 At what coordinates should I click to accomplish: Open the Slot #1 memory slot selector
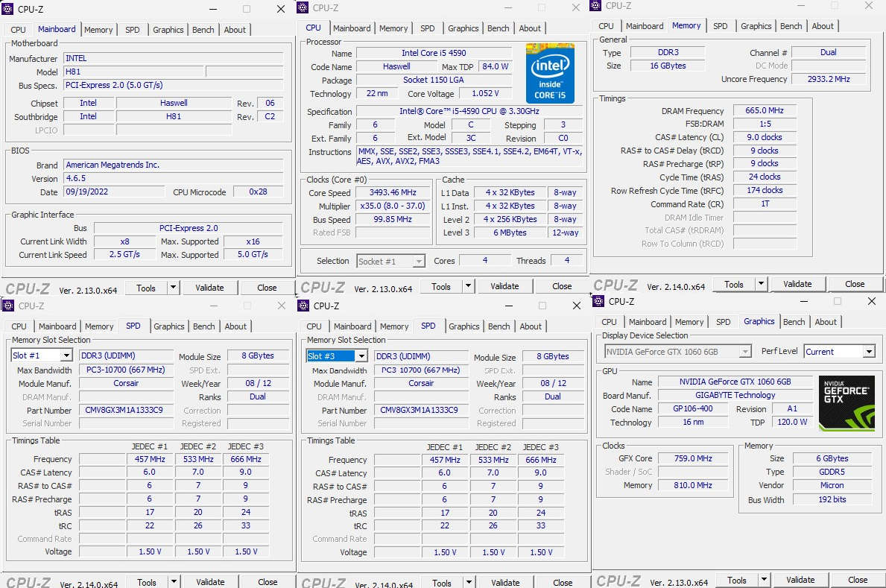tap(41, 355)
